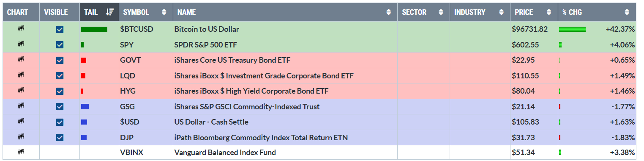This screenshot has width=644, height=161.
Task: Open the chart icon for GOVT
Action: pos(21,60)
